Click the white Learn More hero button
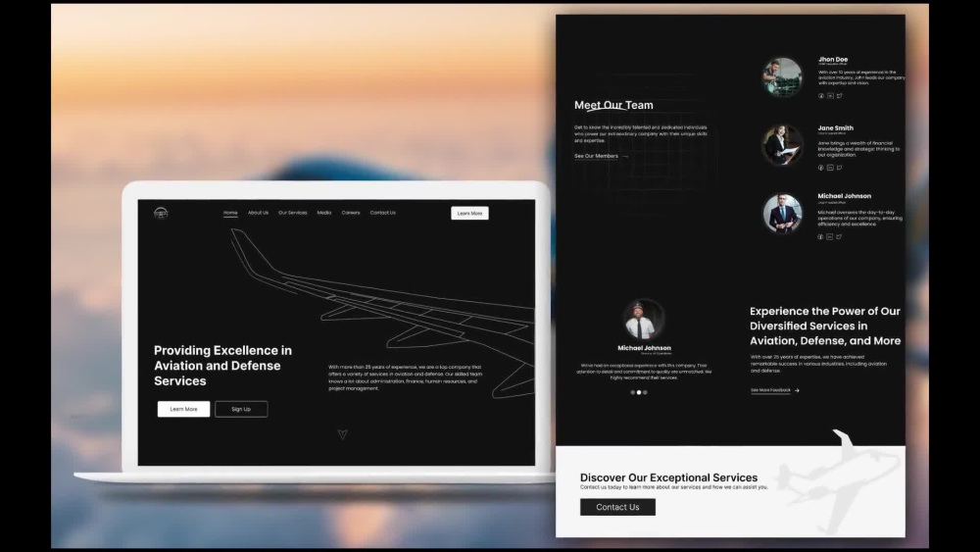 click(184, 409)
